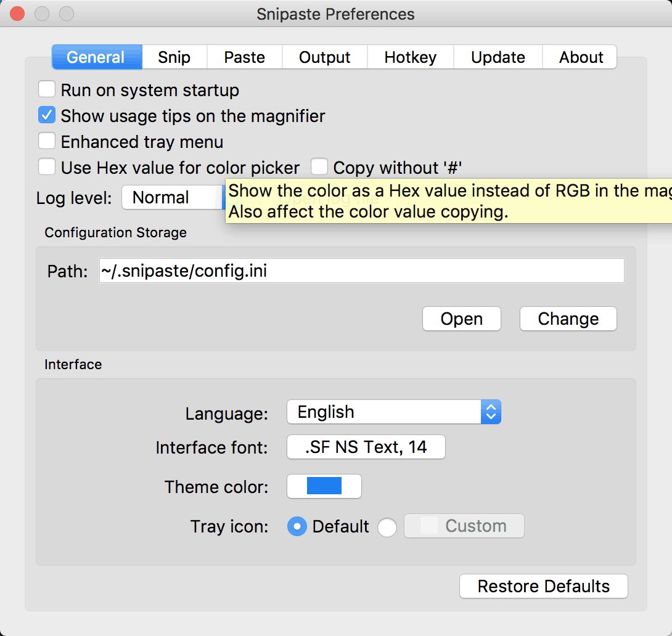Open the About tab
The height and width of the screenshot is (636, 672).
pos(580,57)
